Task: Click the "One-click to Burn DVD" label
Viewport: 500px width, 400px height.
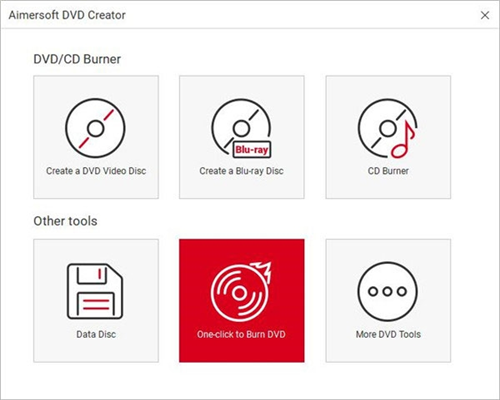Action: click(x=241, y=334)
